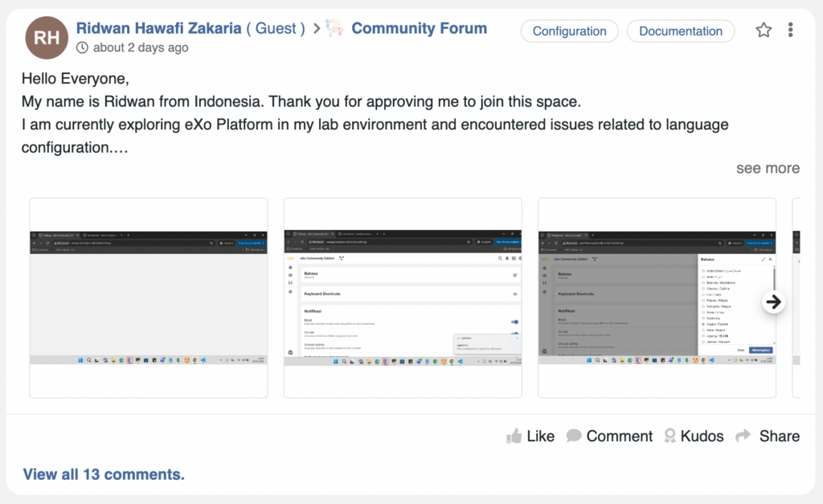Toggle the star favorite on post
Viewport: 823px width, 504px height.
764,31
